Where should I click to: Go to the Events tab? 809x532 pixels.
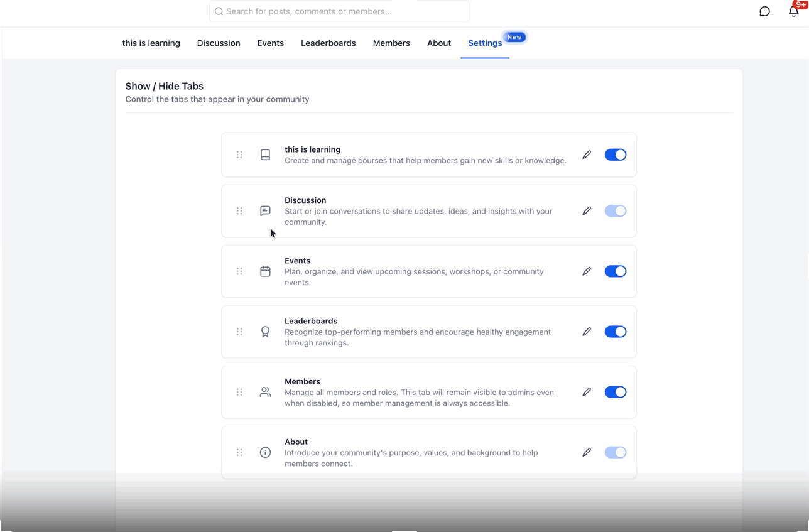coord(270,43)
